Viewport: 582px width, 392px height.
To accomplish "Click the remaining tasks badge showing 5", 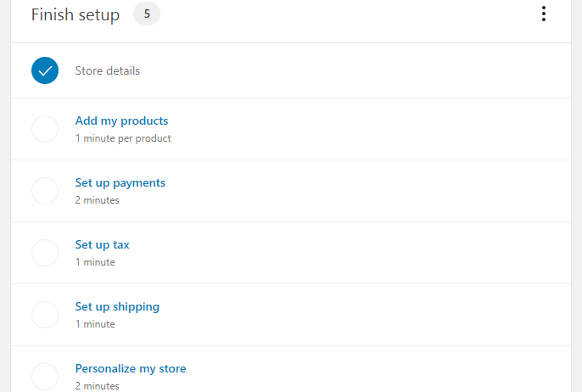I will coord(147,14).
